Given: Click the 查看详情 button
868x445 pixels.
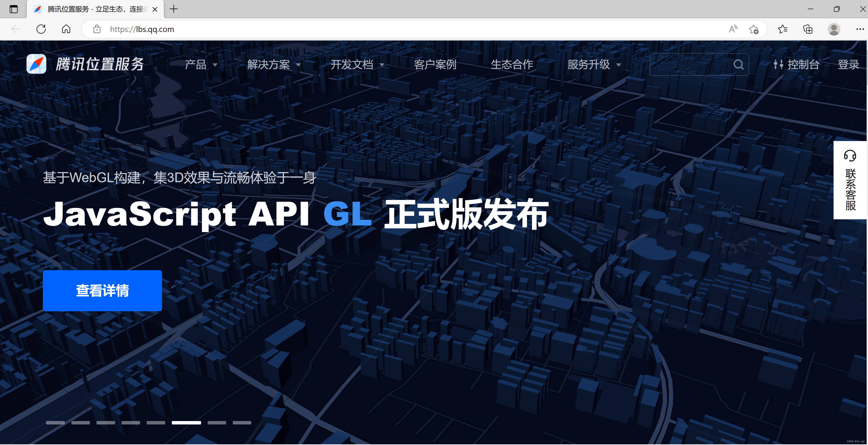Looking at the screenshot, I should coord(102,291).
